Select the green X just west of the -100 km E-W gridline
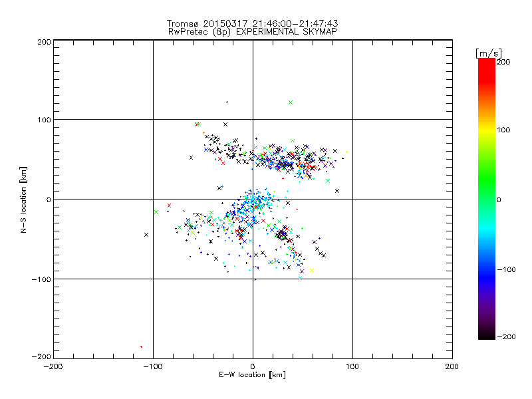 point(156,212)
